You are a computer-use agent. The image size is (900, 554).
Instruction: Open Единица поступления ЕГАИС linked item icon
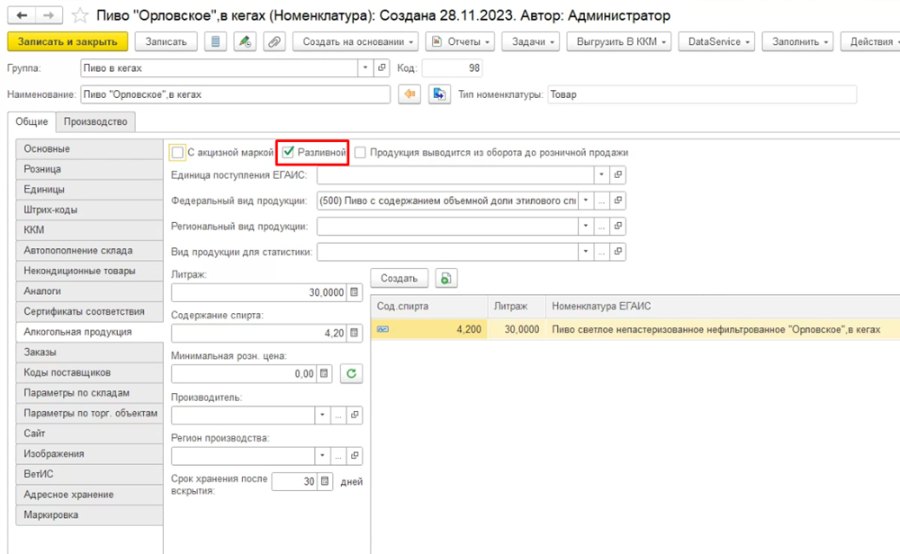pos(618,175)
